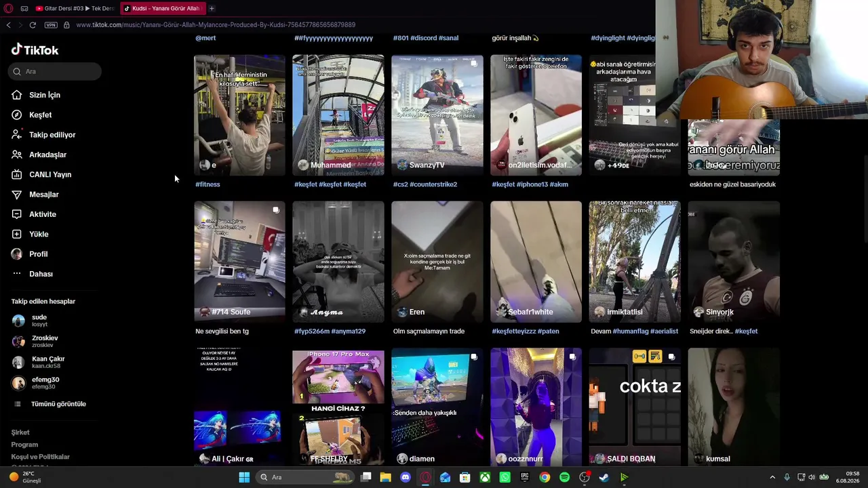Open the Eren trade video thumbnail

(x=437, y=262)
